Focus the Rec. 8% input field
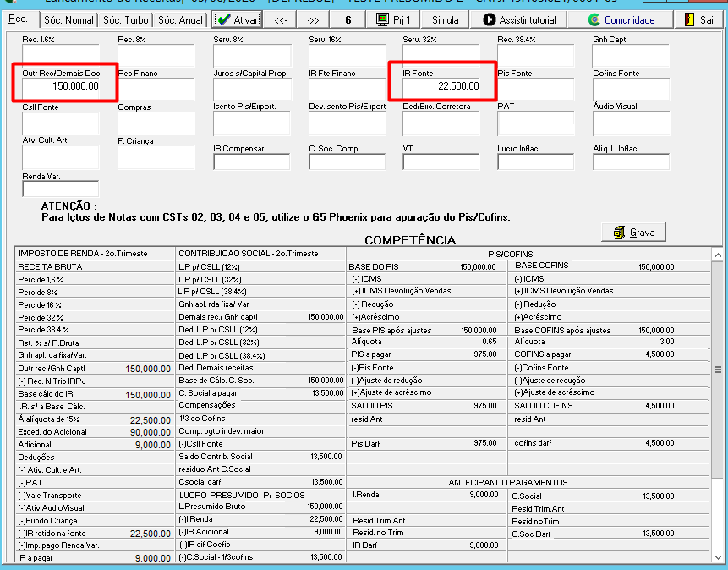This screenshot has width=728, height=570. pyautogui.click(x=156, y=55)
